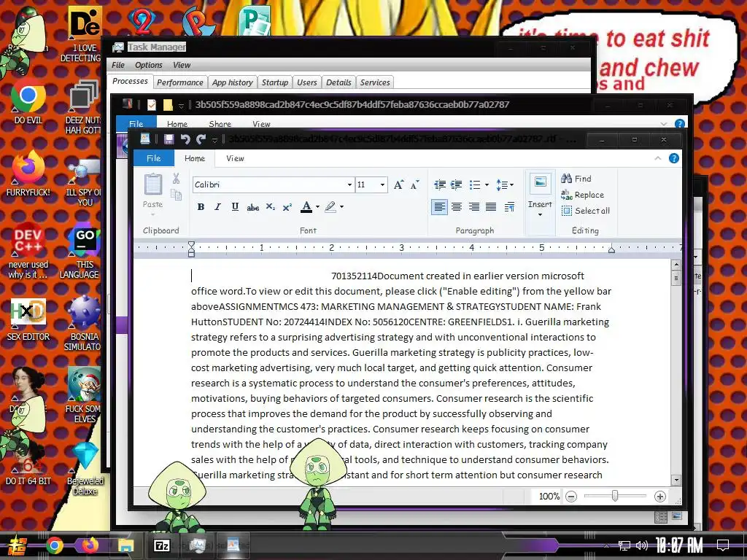Image resolution: width=747 pixels, height=560 pixels.
Task: Toggle Italic formatting in WordPad
Action: (217, 206)
